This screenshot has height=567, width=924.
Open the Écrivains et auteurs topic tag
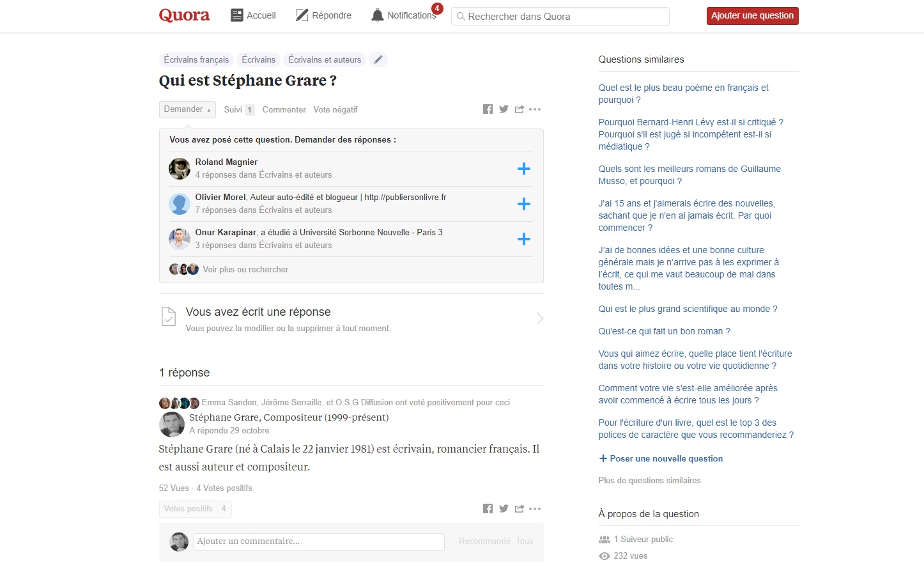[325, 59]
